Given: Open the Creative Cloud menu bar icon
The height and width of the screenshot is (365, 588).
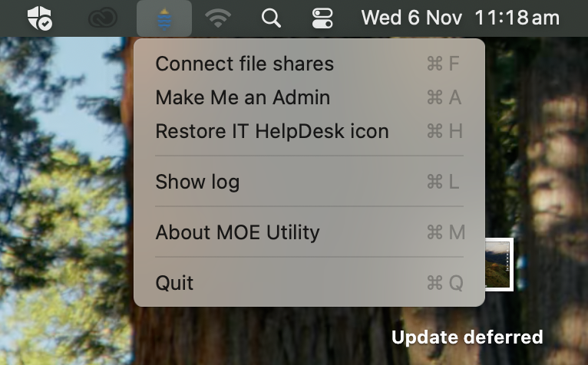Looking at the screenshot, I should tap(103, 18).
